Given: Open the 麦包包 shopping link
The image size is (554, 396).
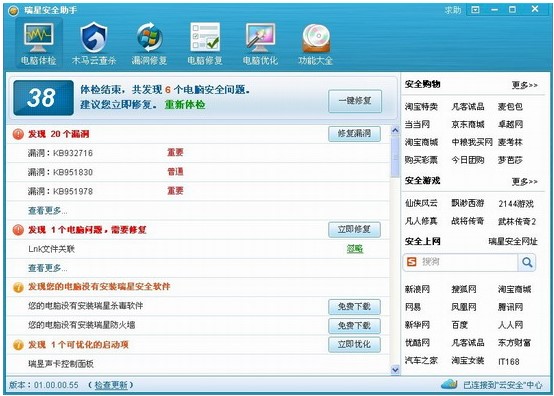Looking at the screenshot, I should tap(510, 107).
